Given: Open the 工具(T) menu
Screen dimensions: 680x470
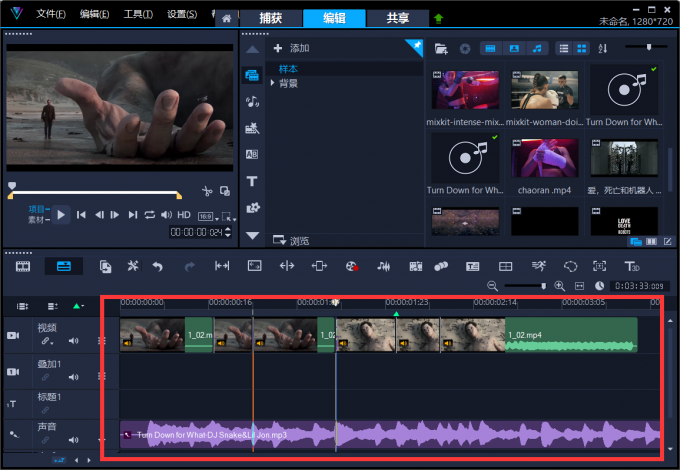Looking at the screenshot, I should pos(138,14).
